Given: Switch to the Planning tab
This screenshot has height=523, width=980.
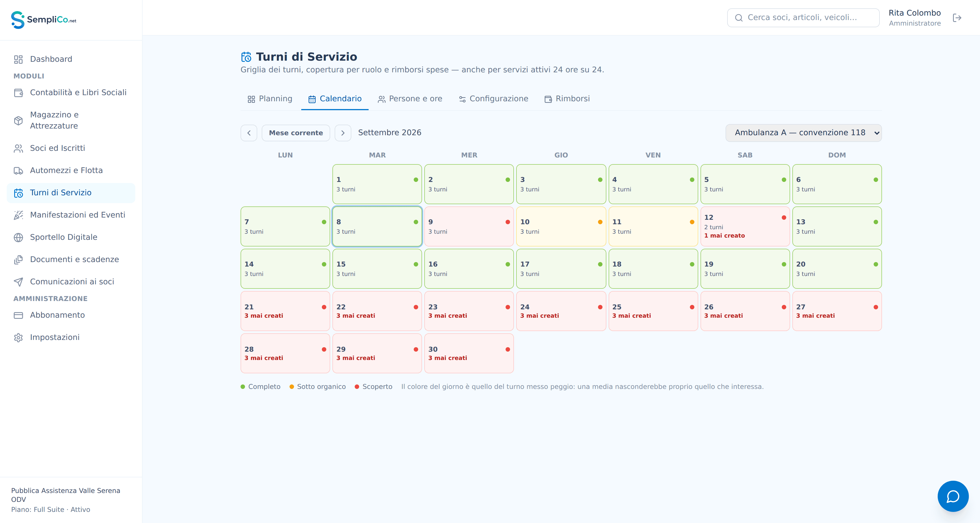Looking at the screenshot, I should pyautogui.click(x=270, y=99).
